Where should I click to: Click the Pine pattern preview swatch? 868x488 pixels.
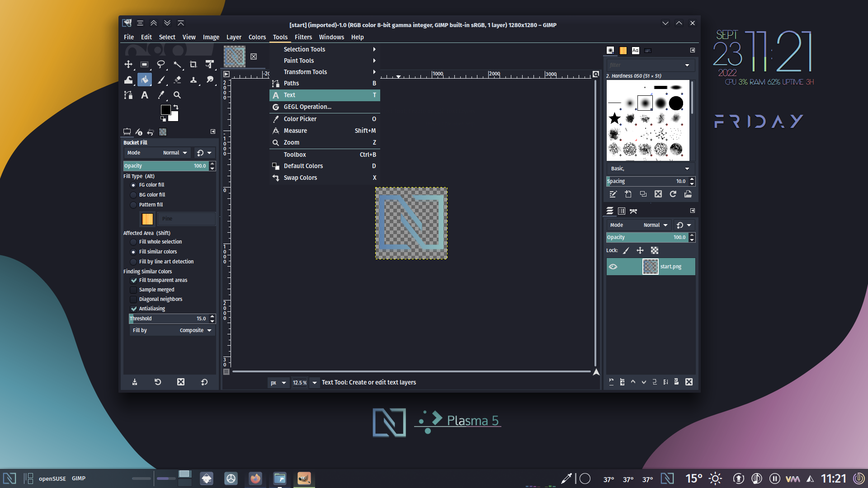tap(147, 219)
